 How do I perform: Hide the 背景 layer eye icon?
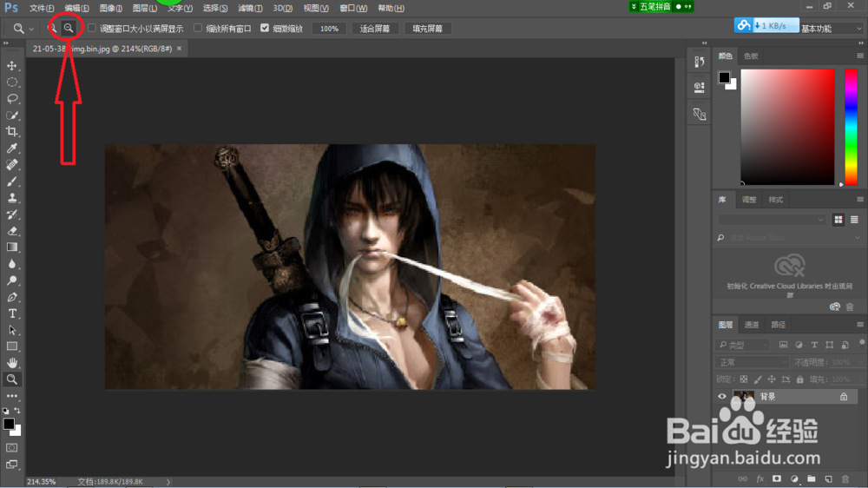coord(722,397)
